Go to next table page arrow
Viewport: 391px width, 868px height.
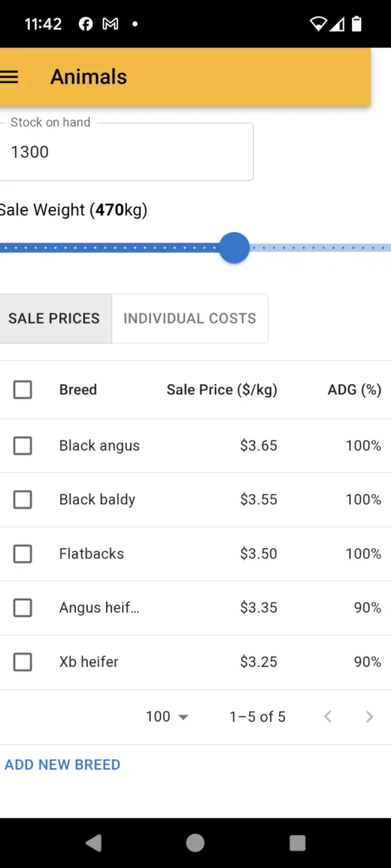pyautogui.click(x=370, y=717)
